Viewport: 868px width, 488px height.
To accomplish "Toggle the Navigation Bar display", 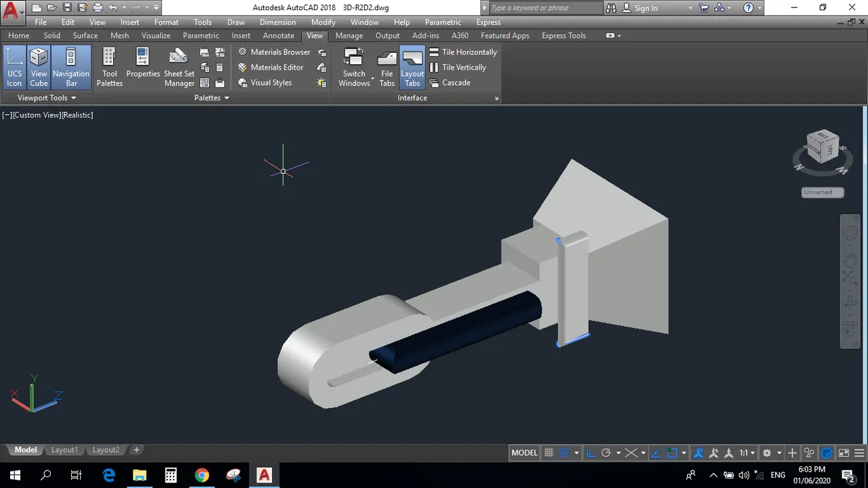I will tap(71, 67).
